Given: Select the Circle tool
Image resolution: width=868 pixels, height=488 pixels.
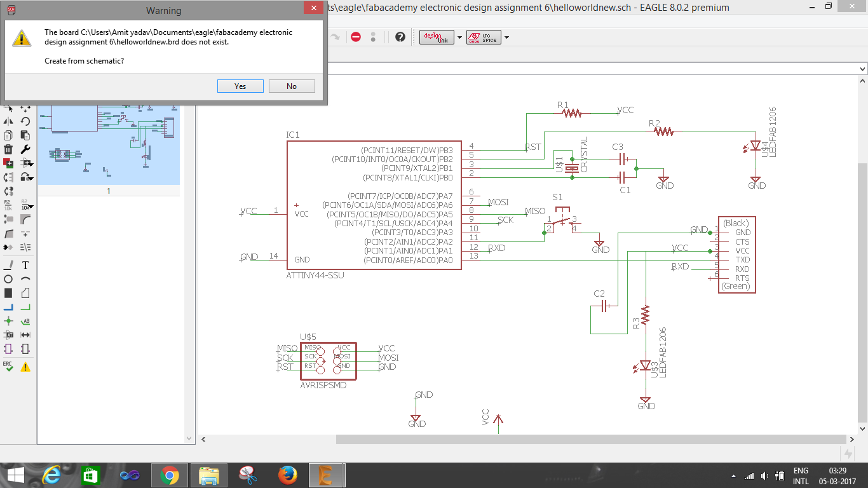Looking at the screenshot, I should click(8, 279).
